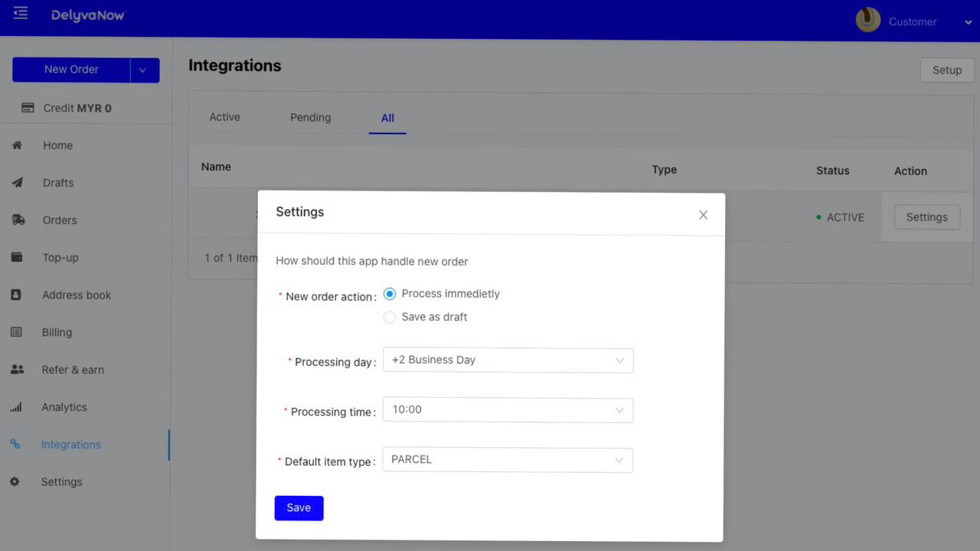Click the Credit MYR 0 text

pos(77,109)
